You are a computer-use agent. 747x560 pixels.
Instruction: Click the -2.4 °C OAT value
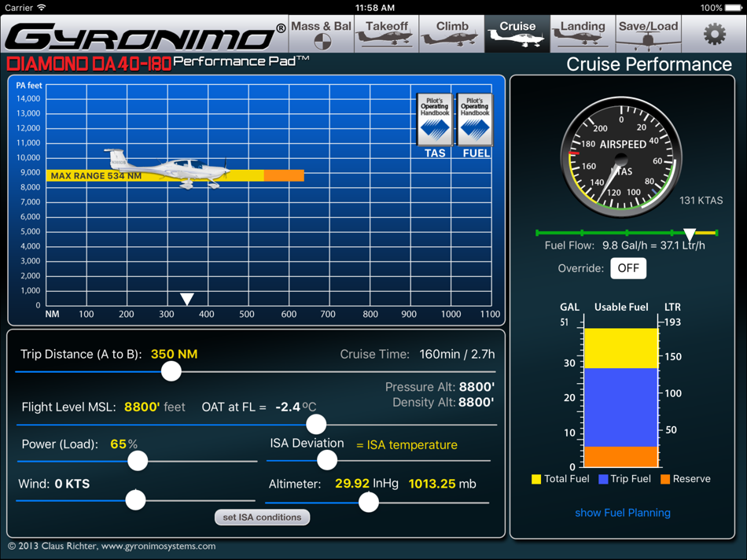296,407
